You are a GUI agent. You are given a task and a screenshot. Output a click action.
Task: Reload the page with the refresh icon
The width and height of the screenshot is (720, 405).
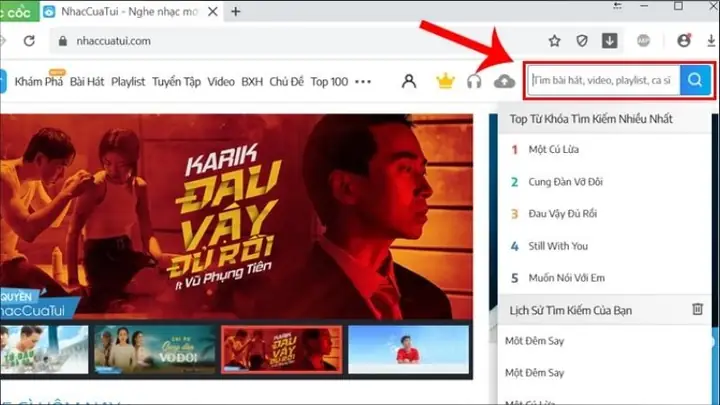pos(29,41)
